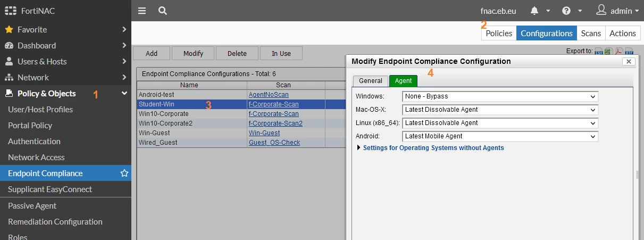Open the help question mark icon
The height and width of the screenshot is (240, 644).
[566, 11]
